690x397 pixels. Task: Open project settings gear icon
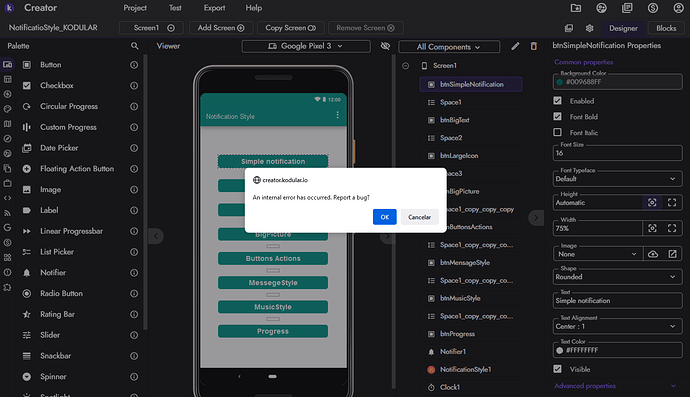click(x=590, y=28)
